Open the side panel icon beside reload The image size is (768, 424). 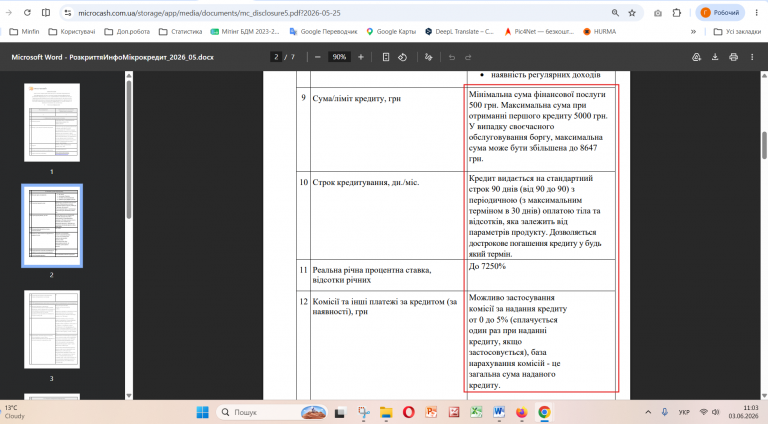click(x=46, y=13)
